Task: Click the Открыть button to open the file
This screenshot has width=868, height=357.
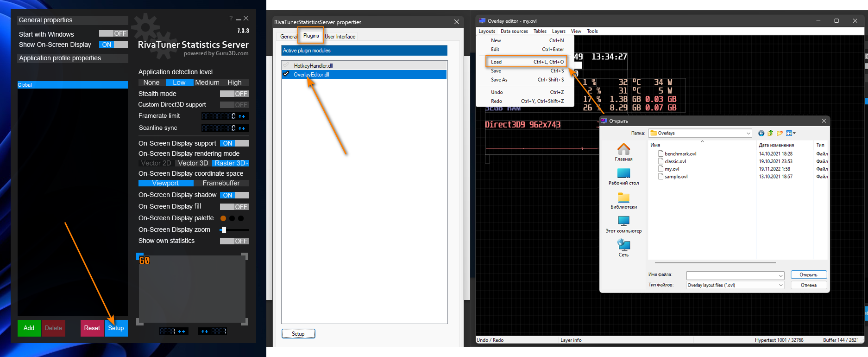Action: coord(809,275)
